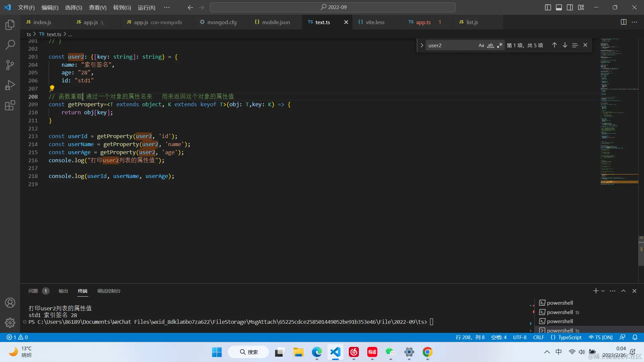This screenshot has height=362, width=644.
Task: Split the editor to the right
Action: 623,22
